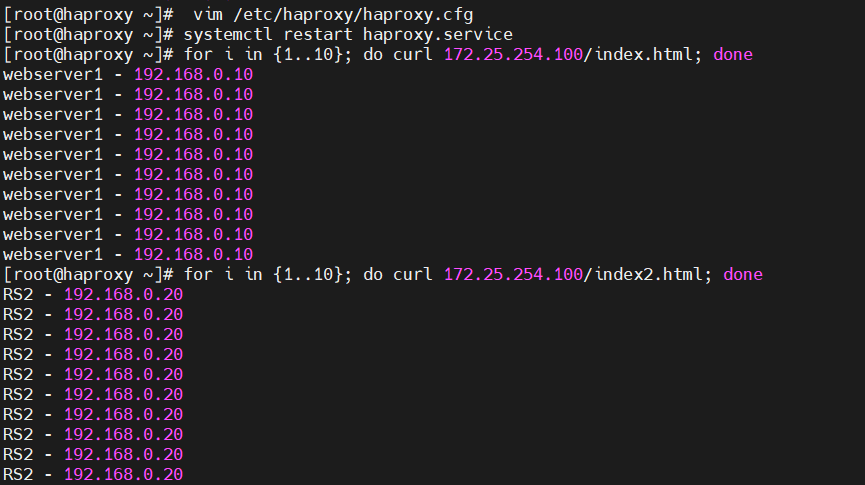
Task: Click the haproxy.service unit name
Action: coord(438,35)
